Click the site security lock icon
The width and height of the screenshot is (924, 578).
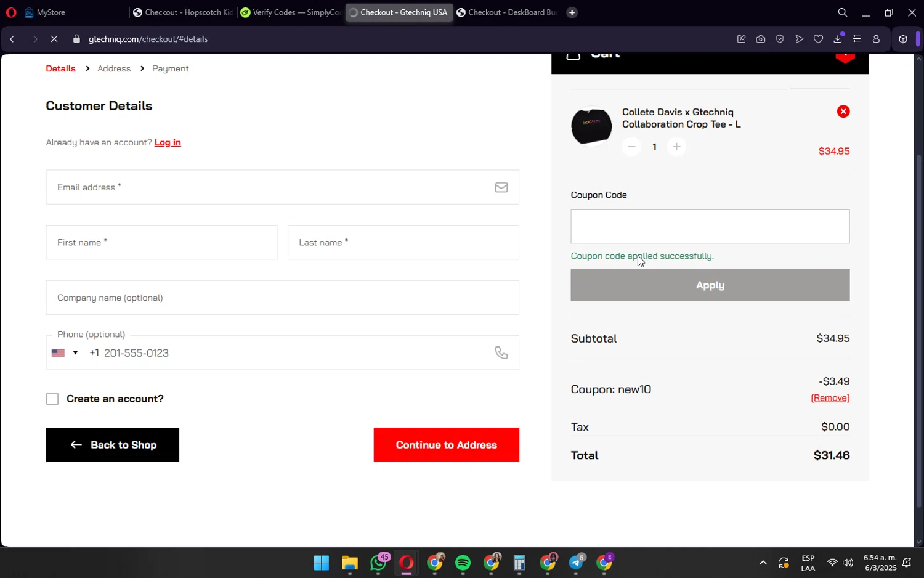[76, 39]
